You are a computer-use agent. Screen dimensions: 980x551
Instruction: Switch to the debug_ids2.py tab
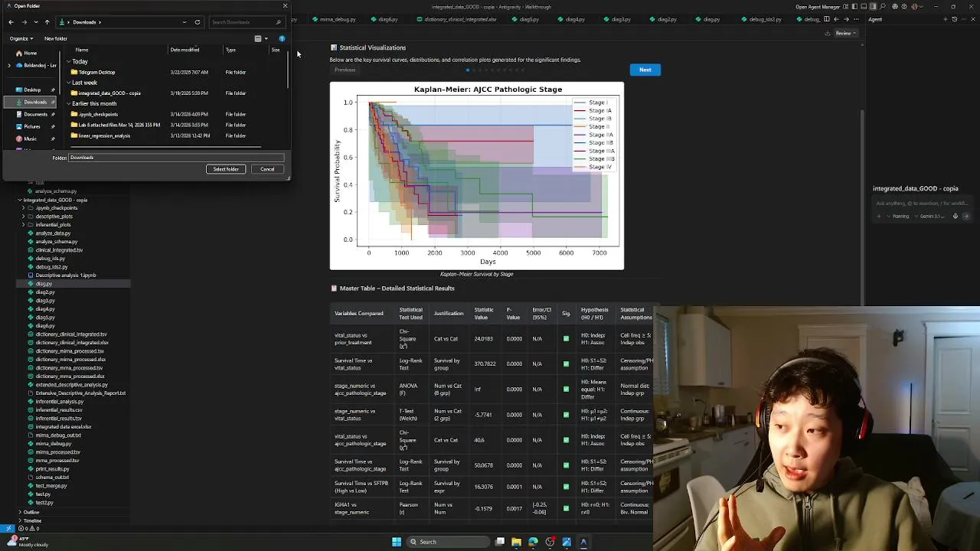(x=763, y=19)
